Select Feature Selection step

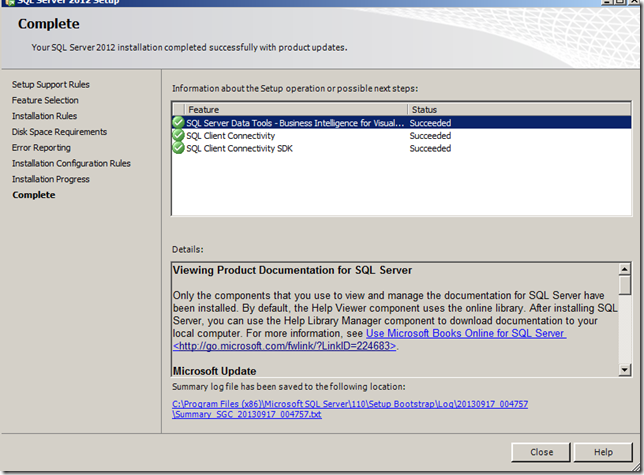[x=45, y=100]
